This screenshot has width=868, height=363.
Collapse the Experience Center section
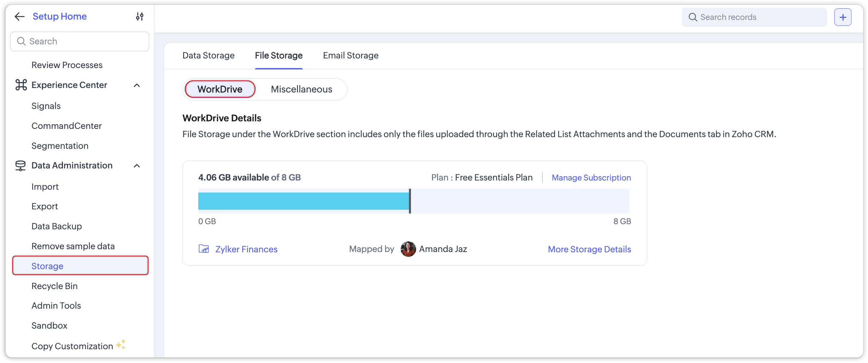(x=137, y=85)
